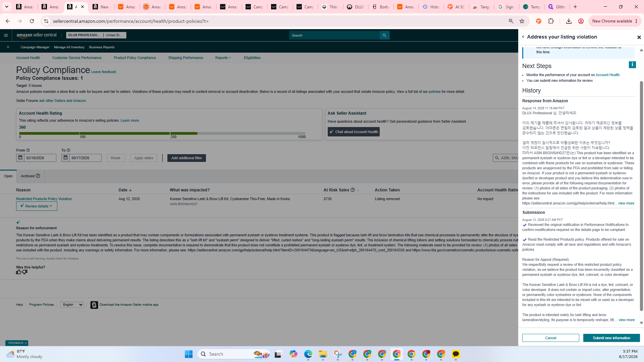Click the From date input field

[x=40, y=158]
